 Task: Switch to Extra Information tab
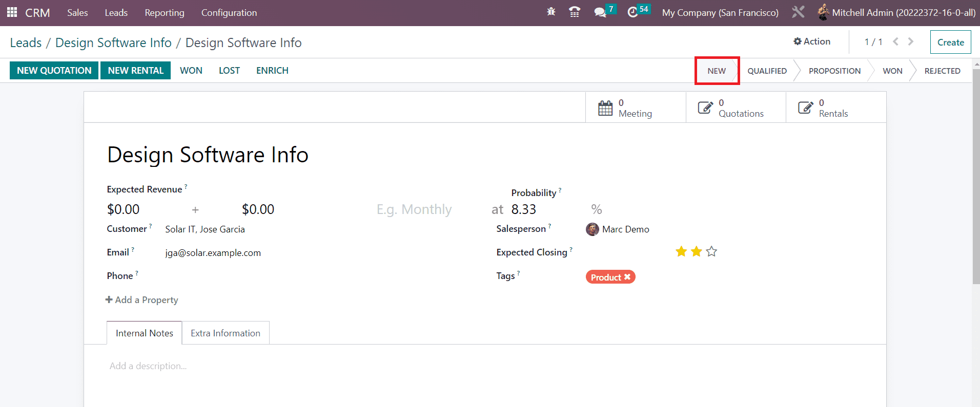pyautogui.click(x=226, y=333)
